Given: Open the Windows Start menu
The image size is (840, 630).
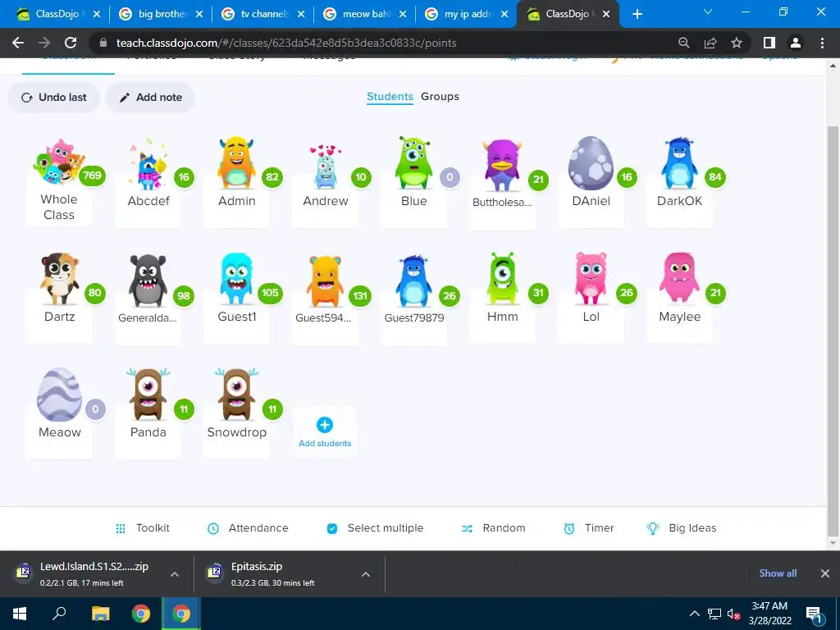Looking at the screenshot, I should point(20,614).
